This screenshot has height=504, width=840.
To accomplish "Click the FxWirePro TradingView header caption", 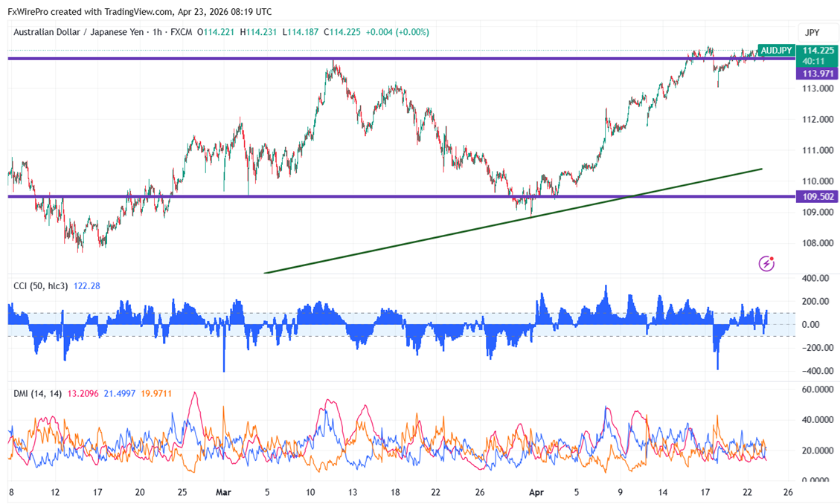I will pos(140,11).
